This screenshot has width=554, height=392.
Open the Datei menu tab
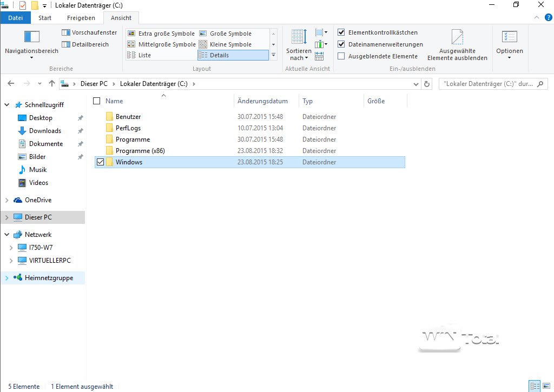(x=15, y=18)
